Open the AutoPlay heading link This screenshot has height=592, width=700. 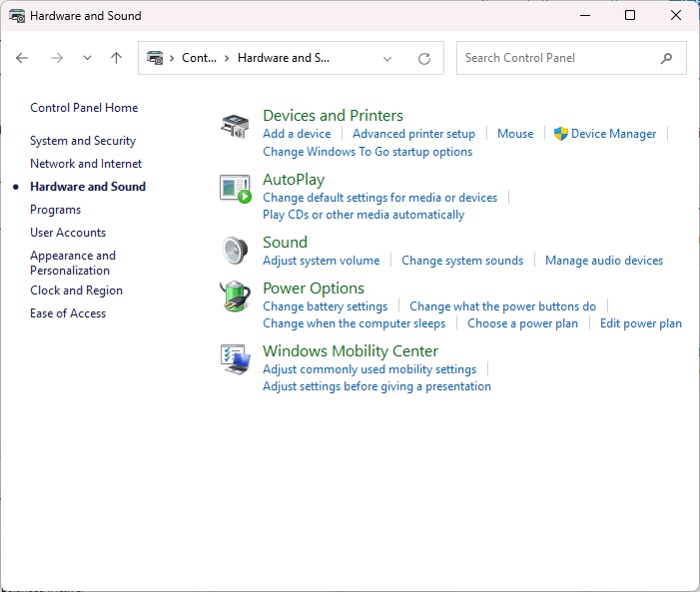click(x=294, y=180)
